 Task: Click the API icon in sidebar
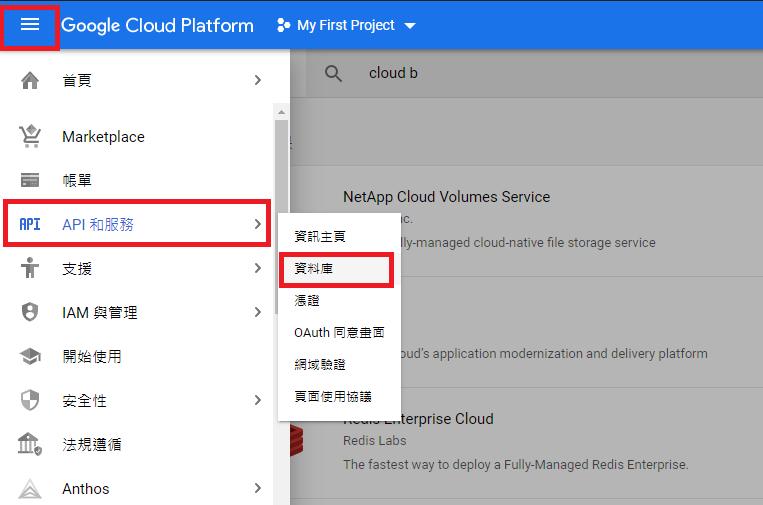pyautogui.click(x=30, y=224)
